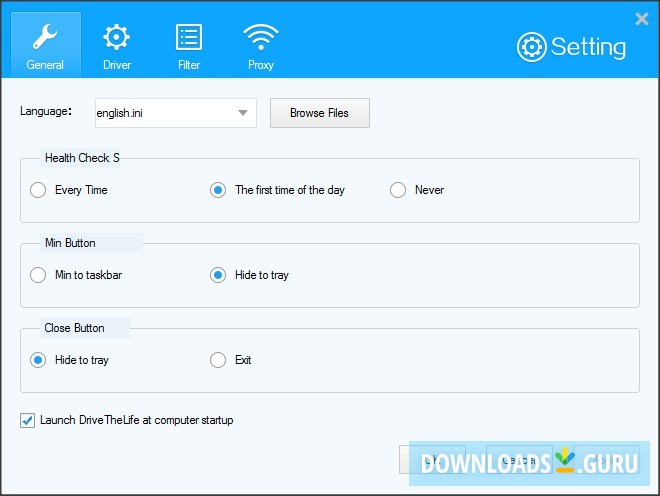Expand the Language dropdown arrow

click(x=243, y=113)
